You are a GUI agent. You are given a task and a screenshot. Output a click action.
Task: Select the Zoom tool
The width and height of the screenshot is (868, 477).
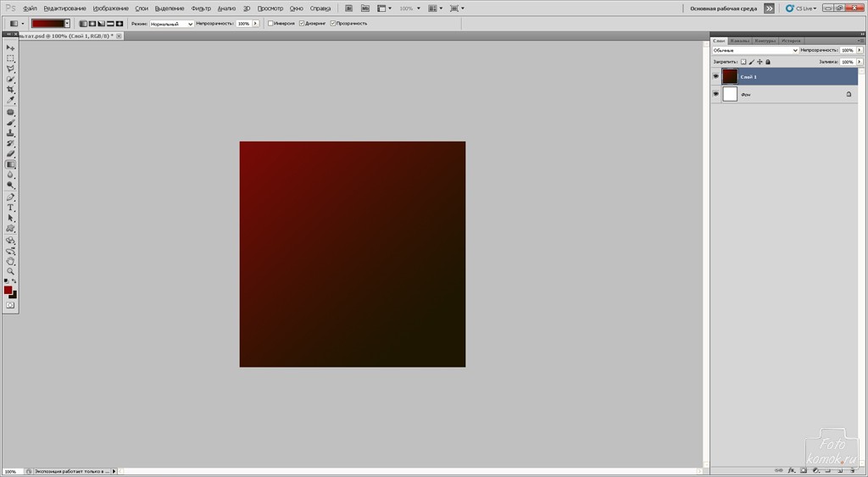click(x=10, y=272)
